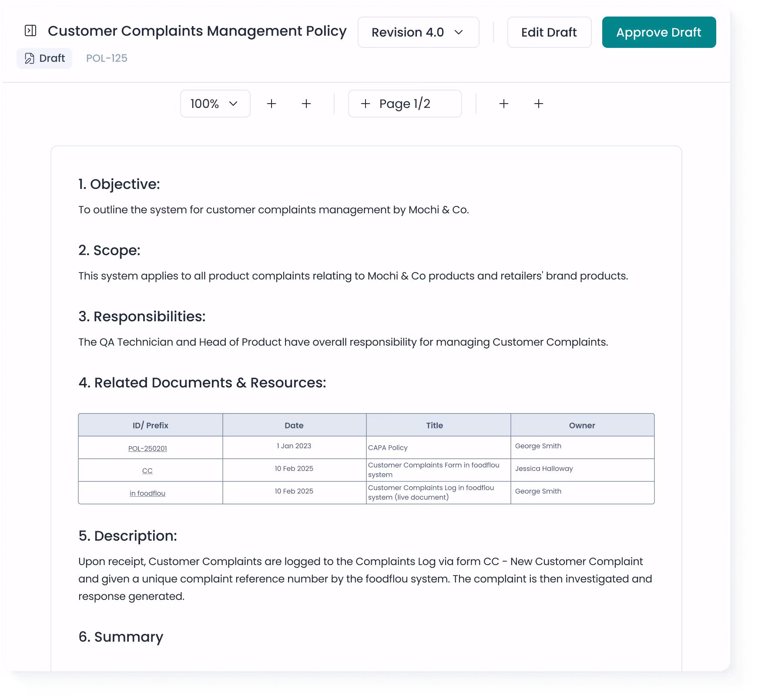This screenshot has height=700, width=758.
Task: Click the '4. Related Documents & Resources:' heading
Action: [202, 383]
